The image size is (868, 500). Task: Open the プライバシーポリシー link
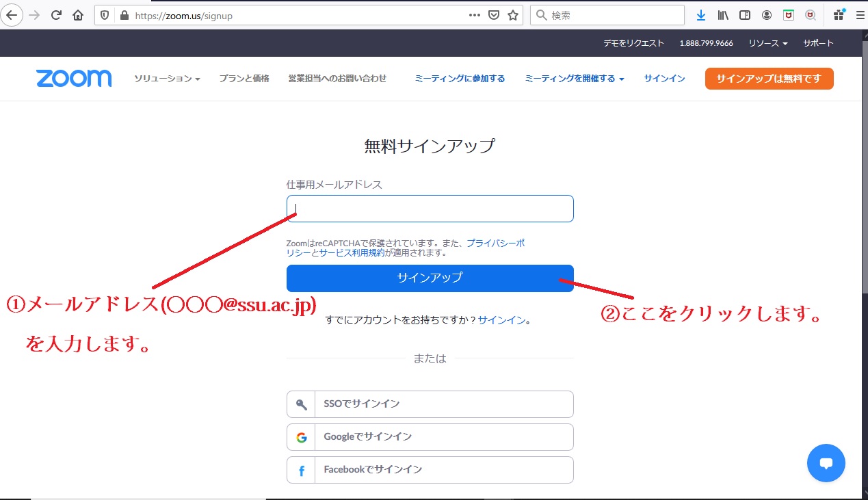point(496,244)
